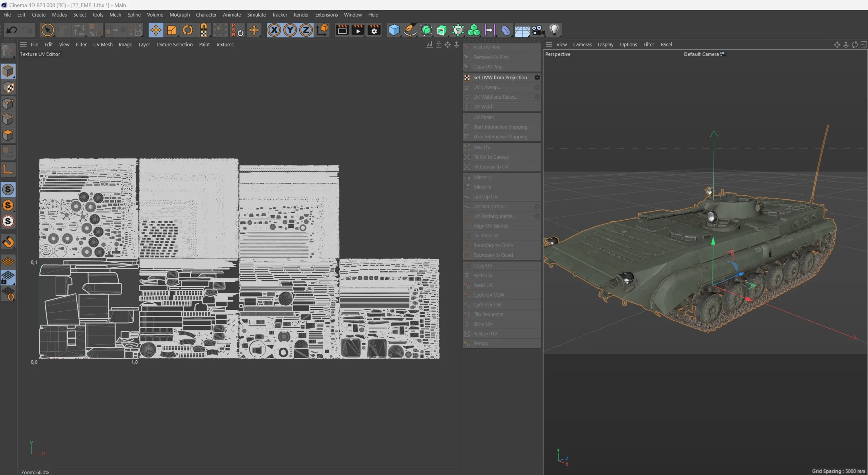Select the Move tool in toolbar
The image size is (868, 475).
pyautogui.click(x=156, y=30)
